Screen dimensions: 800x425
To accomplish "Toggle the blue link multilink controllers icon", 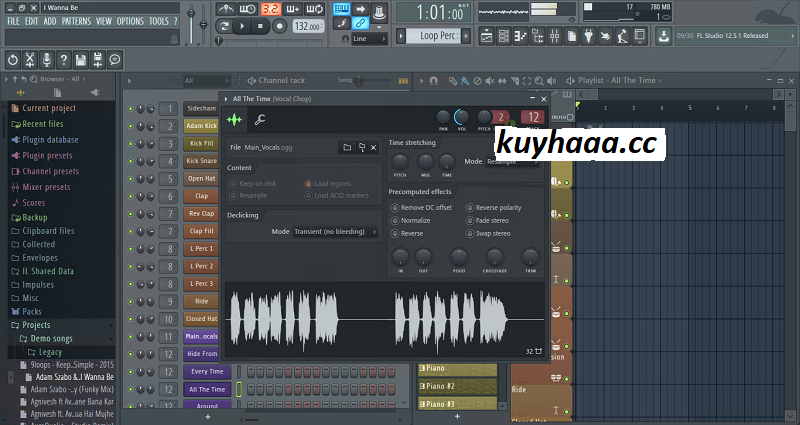I will (x=360, y=23).
